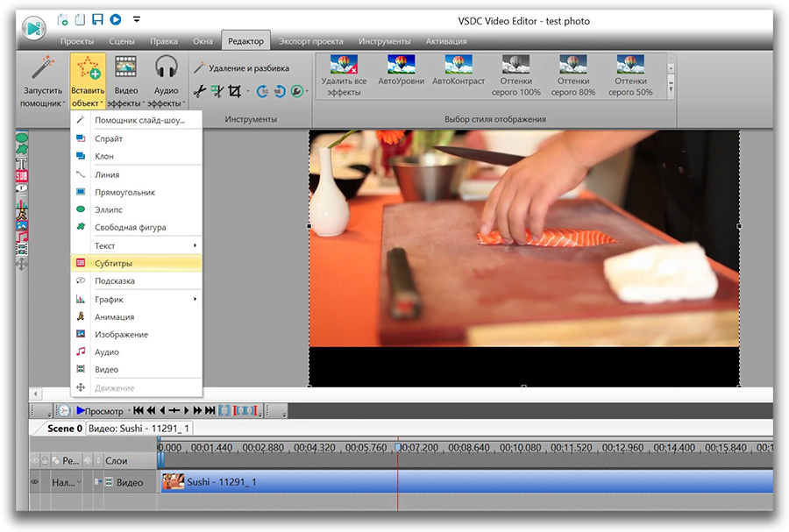Image resolution: width=789 pixels, height=532 pixels.
Task: Toggle the all-layers eye icon in timeline header
Action: coord(36,461)
